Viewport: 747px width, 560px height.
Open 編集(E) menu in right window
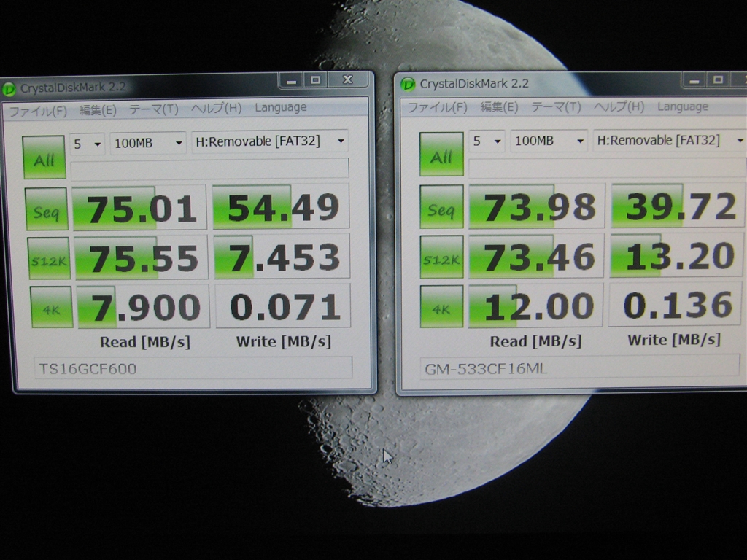coord(499,106)
